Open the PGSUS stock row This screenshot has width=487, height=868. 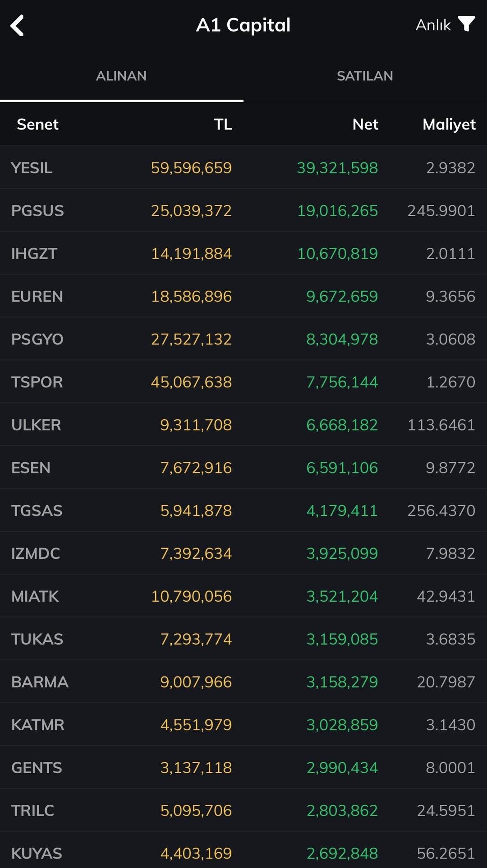point(243,210)
